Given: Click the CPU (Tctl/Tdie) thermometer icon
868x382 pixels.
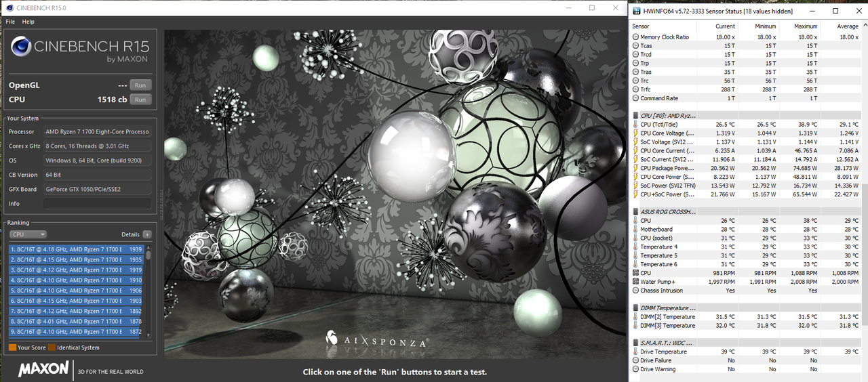Looking at the screenshot, I should (x=635, y=125).
